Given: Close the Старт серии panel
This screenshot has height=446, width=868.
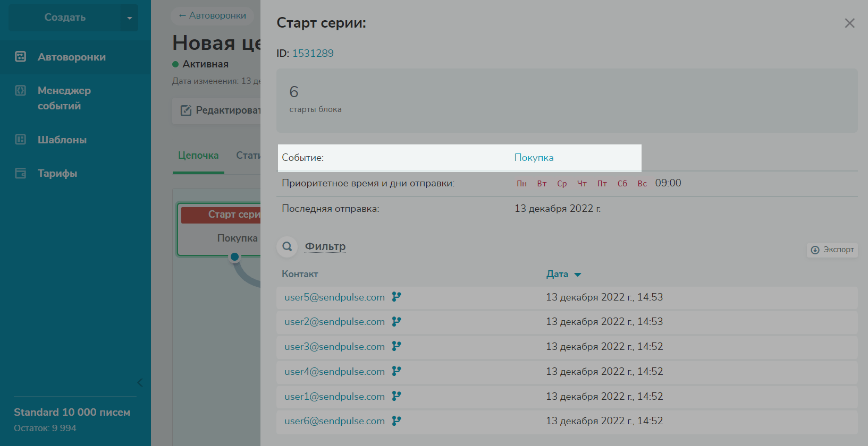Looking at the screenshot, I should 849,23.
